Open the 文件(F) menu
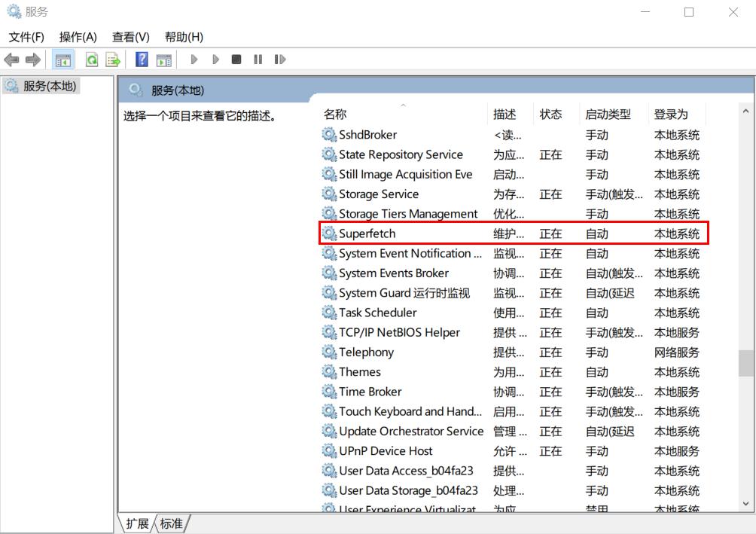The image size is (756, 534). coord(26,36)
